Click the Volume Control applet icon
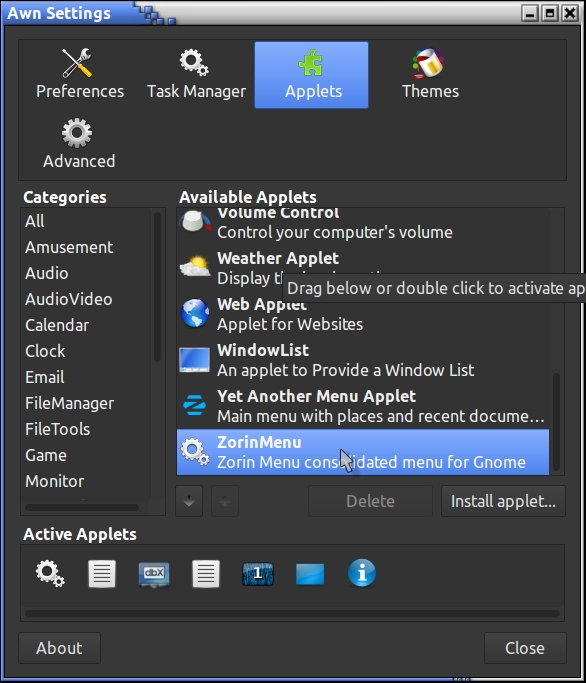This screenshot has height=683, width=586. click(195, 221)
